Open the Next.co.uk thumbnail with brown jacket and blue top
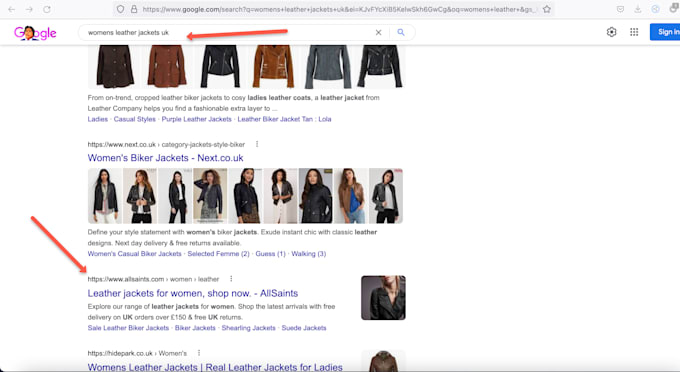The width and height of the screenshot is (680, 372). point(351,196)
